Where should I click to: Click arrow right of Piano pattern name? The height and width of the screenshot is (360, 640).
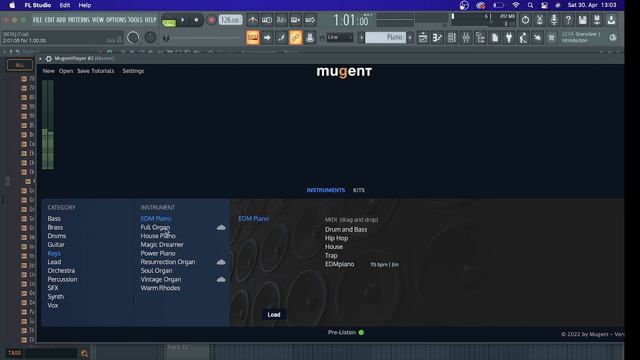coord(410,38)
